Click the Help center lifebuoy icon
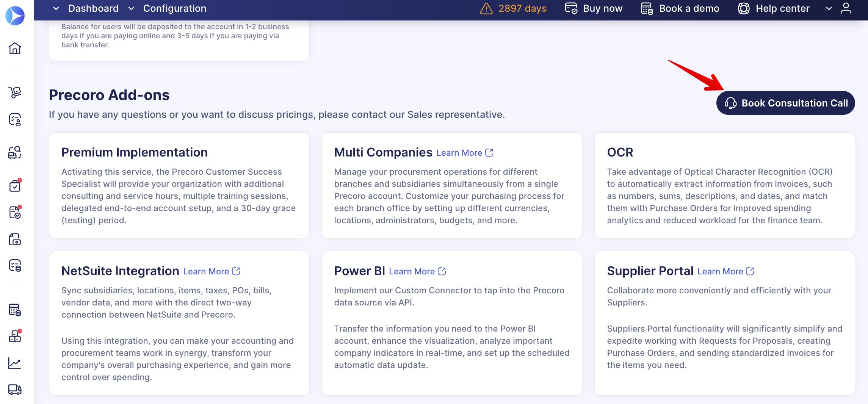This screenshot has width=868, height=404. pos(744,8)
